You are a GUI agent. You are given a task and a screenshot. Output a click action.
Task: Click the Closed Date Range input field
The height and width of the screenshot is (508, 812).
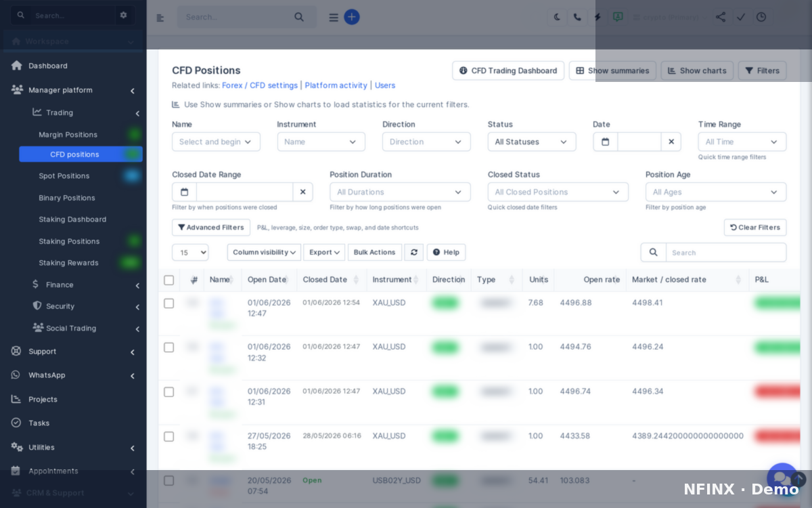[x=245, y=192]
